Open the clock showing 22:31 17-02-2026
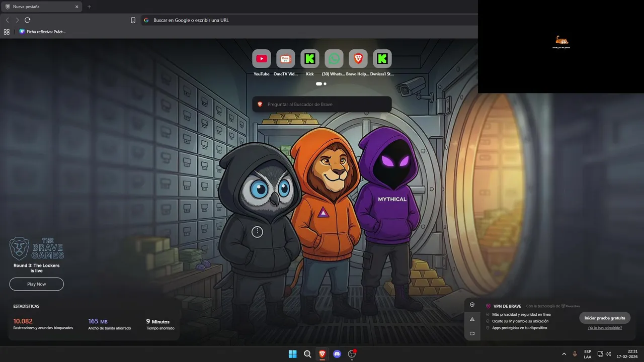 (627, 354)
